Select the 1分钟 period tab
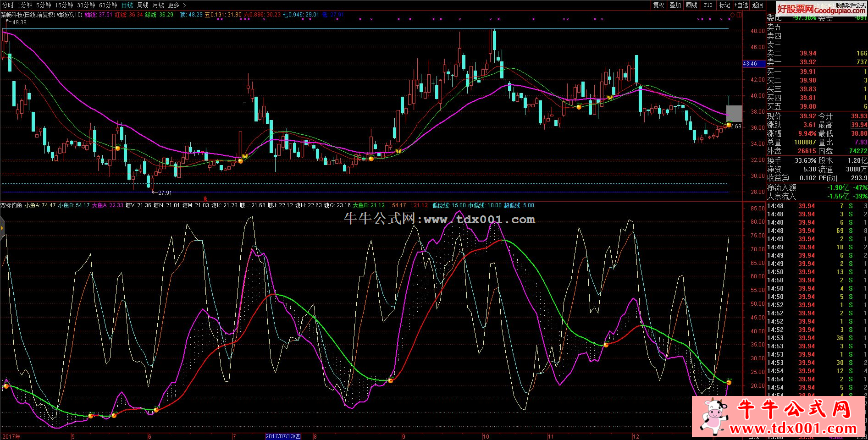Image resolution: width=868 pixels, height=440 pixels. (x=25, y=5)
